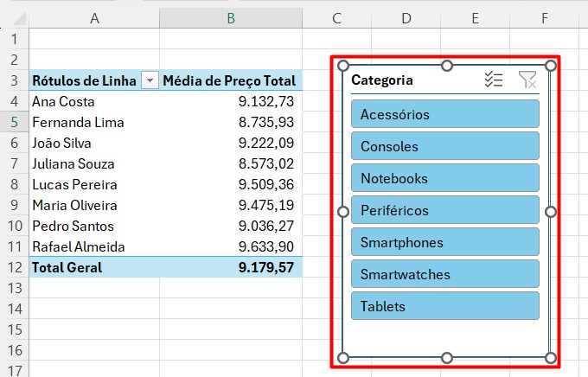Image resolution: width=588 pixels, height=377 pixels.
Task: Click the Categoria slicer title
Action: 382,80
